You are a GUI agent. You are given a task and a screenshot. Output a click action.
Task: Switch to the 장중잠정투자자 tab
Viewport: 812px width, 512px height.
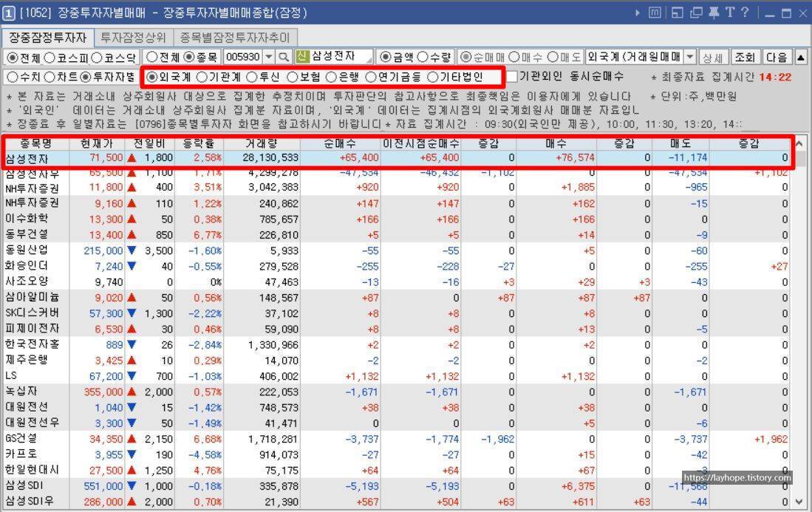click(x=47, y=37)
